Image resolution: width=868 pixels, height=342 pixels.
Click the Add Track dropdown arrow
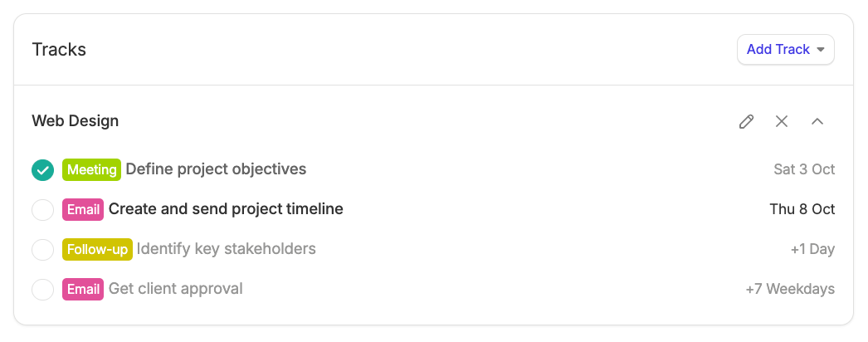click(x=821, y=49)
